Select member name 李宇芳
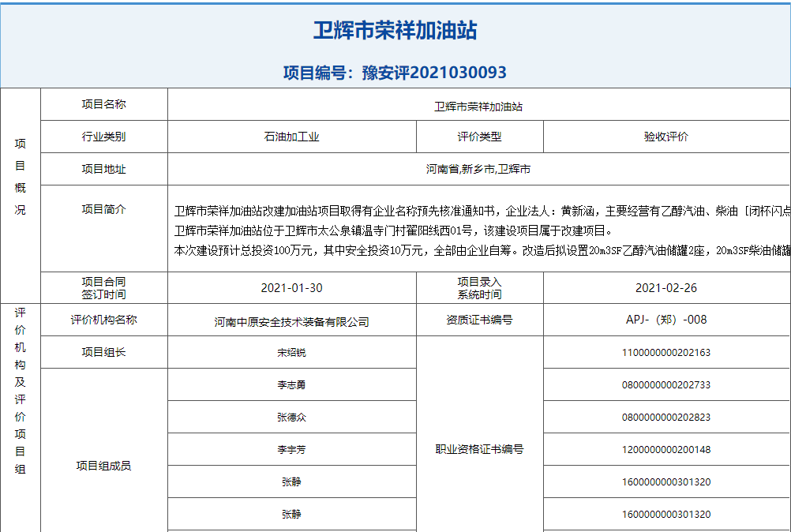Screen dimensions: 791x532 291,449
